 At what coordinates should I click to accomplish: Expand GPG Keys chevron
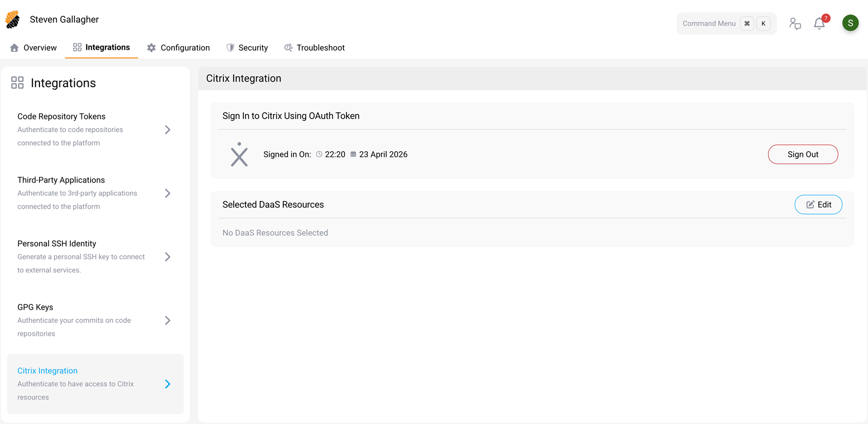coord(168,320)
